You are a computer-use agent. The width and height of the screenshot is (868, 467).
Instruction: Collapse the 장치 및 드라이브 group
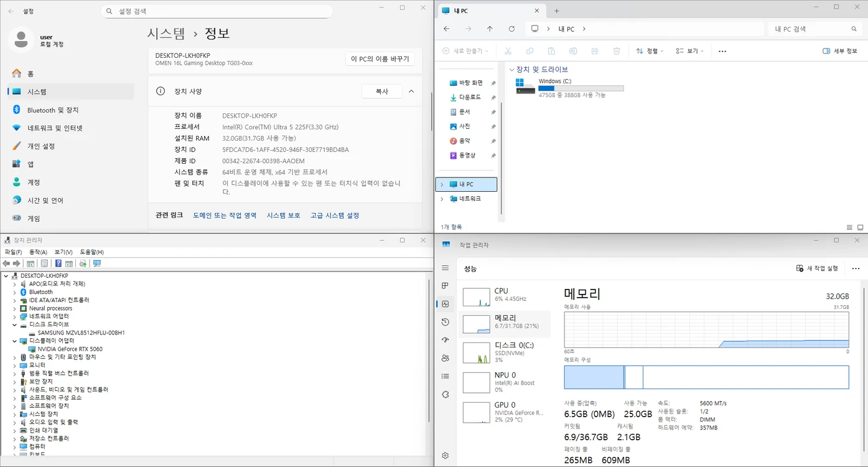tap(511, 70)
